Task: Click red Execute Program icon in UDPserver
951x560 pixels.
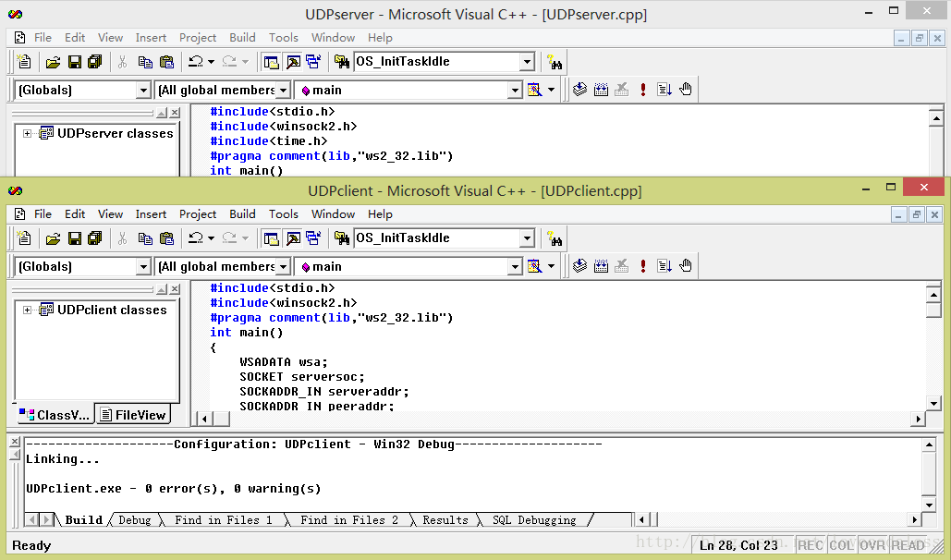Action: [643, 90]
